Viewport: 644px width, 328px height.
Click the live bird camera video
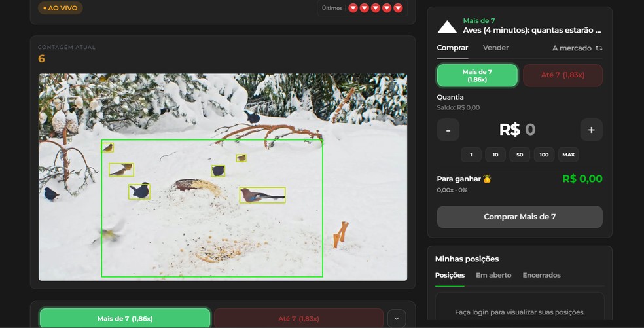coord(223,177)
